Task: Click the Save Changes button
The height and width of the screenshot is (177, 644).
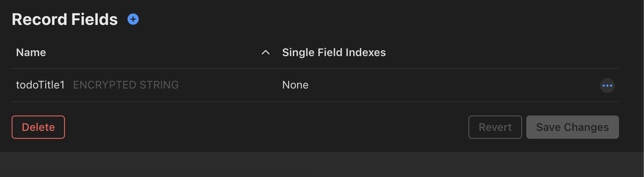Action: tap(572, 127)
